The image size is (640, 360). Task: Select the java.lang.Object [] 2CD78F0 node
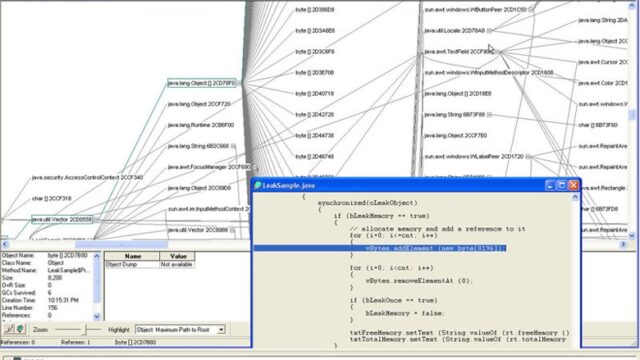(x=202, y=83)
